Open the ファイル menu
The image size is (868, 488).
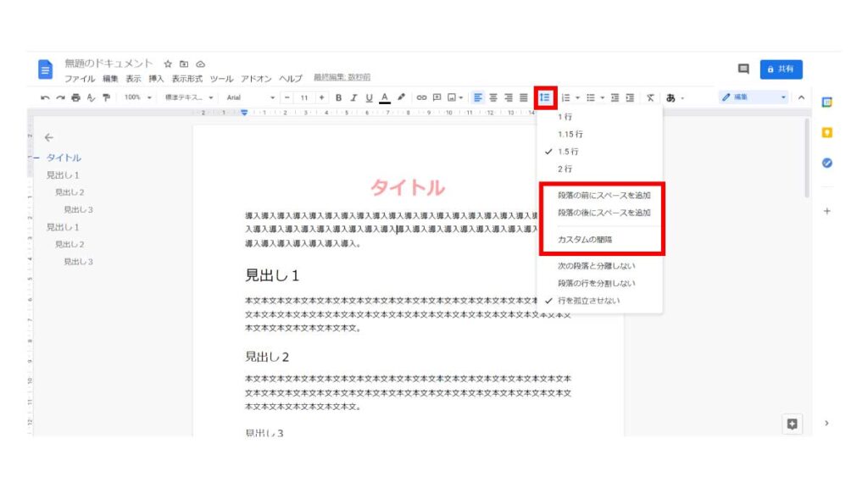tap(80, 79)
